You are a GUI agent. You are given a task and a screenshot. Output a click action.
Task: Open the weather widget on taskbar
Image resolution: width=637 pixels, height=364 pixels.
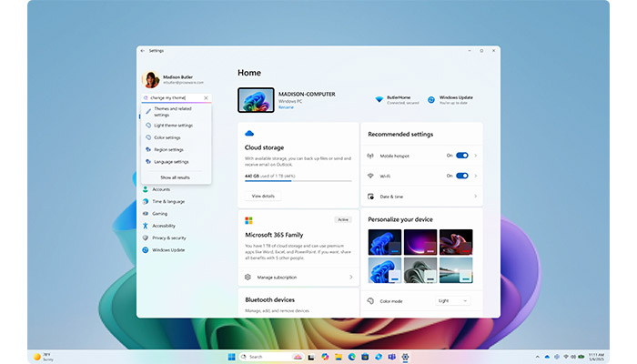pos(44,357)
